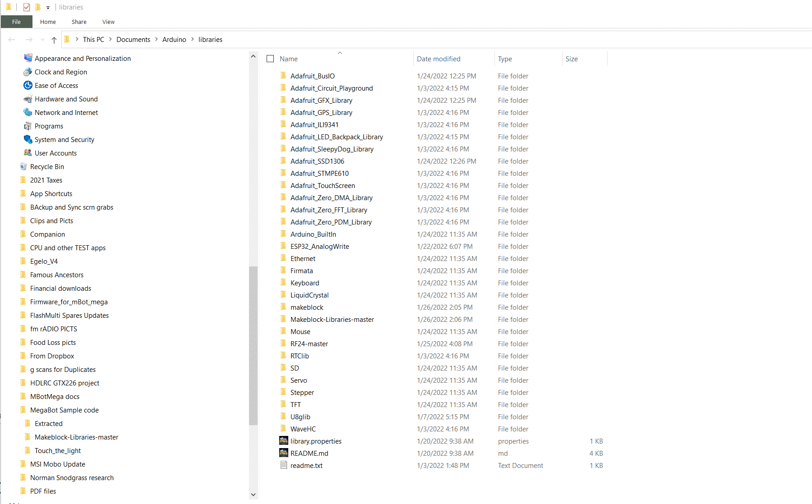
Task: Click the sidebar vertical scrollbar thumb
Action: pyautogui.click(x=253, y=346)
